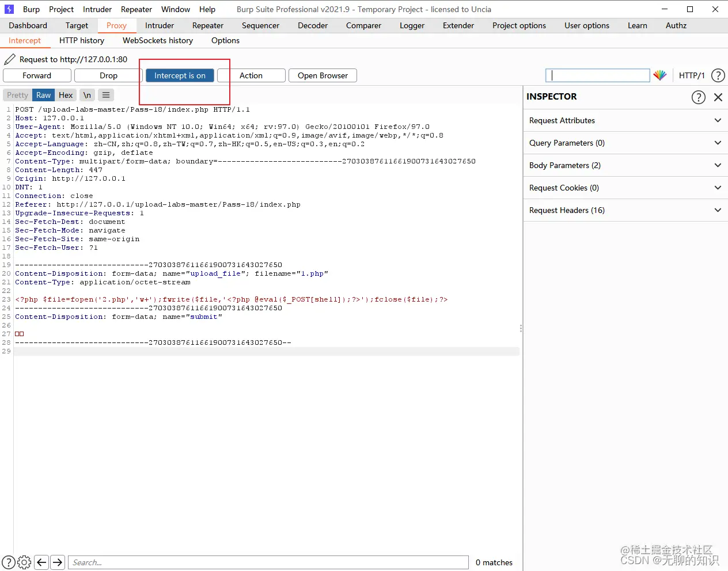Click the Content-Length: 447 header line
This screenshot has width=728, height=571.
pos(59,170)
